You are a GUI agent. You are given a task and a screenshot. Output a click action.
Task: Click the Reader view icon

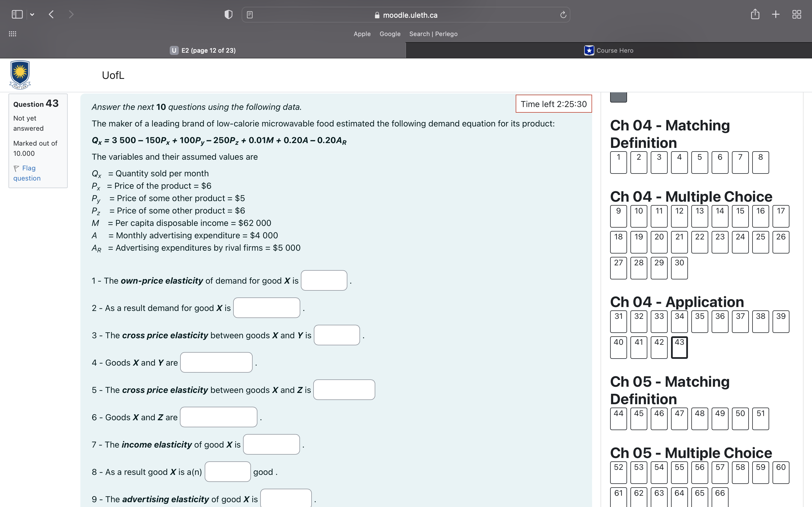(250, 14)
